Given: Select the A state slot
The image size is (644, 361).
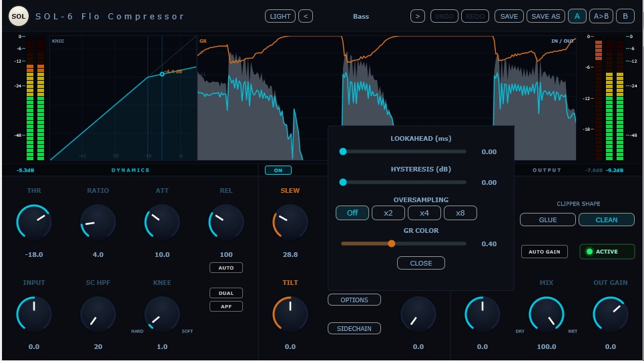Looking at the screenshot, I should (x=577, y=17).
